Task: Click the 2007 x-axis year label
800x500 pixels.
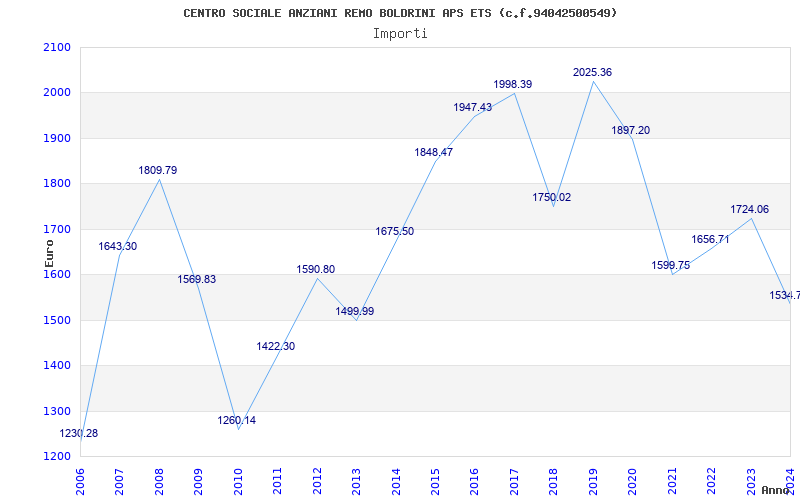Action: (x=119, y=481)
